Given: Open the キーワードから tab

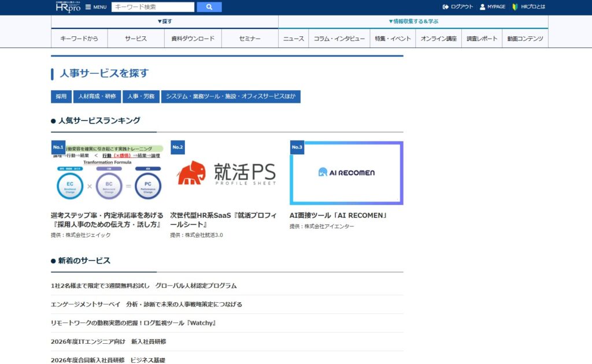Looking at the screenshot, I should point(79,39).
